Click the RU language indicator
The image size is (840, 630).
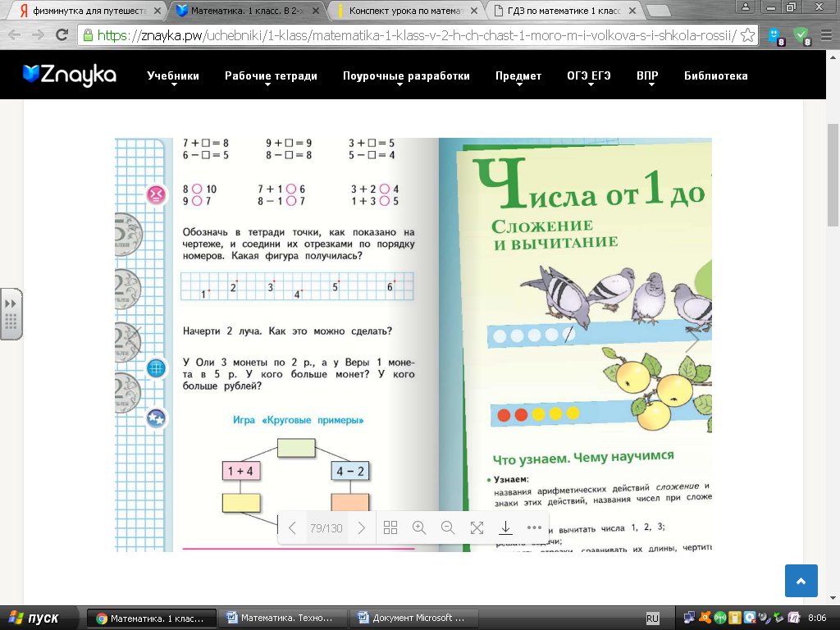point(652,619)
